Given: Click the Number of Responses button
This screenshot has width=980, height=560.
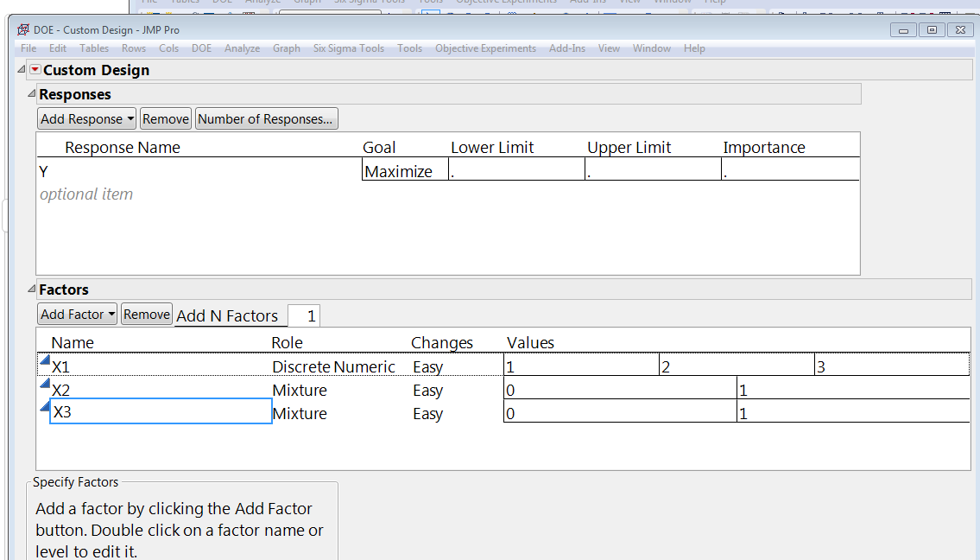Looking at the screenshot, I should click(x=266, y=118).
